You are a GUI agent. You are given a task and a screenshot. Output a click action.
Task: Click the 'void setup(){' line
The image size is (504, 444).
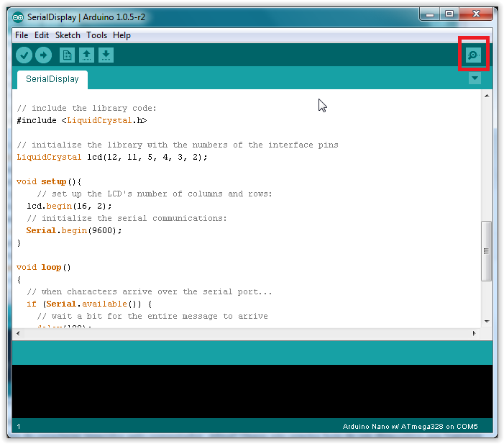(49, 182)
